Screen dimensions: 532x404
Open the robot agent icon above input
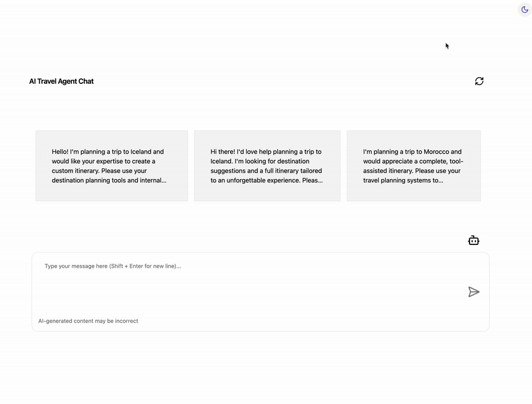[x=473, y=240]
